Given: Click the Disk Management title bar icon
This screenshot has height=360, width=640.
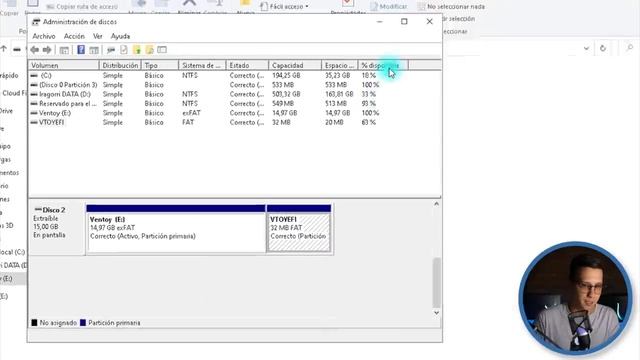Looking at the screenshot, I should coord(36,22).
